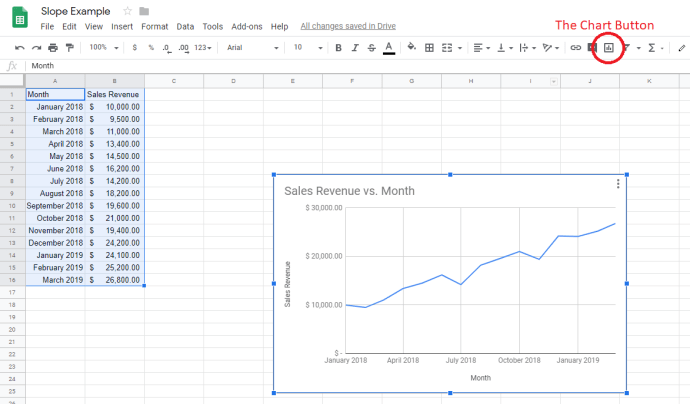Click 'All changes saved in Drive' link
690x404 pixels.
click(349, 26)
